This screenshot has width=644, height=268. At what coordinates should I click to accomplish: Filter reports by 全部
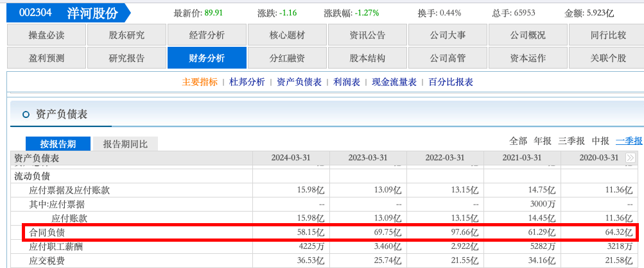pyautogui.click(x=518, y=141)
